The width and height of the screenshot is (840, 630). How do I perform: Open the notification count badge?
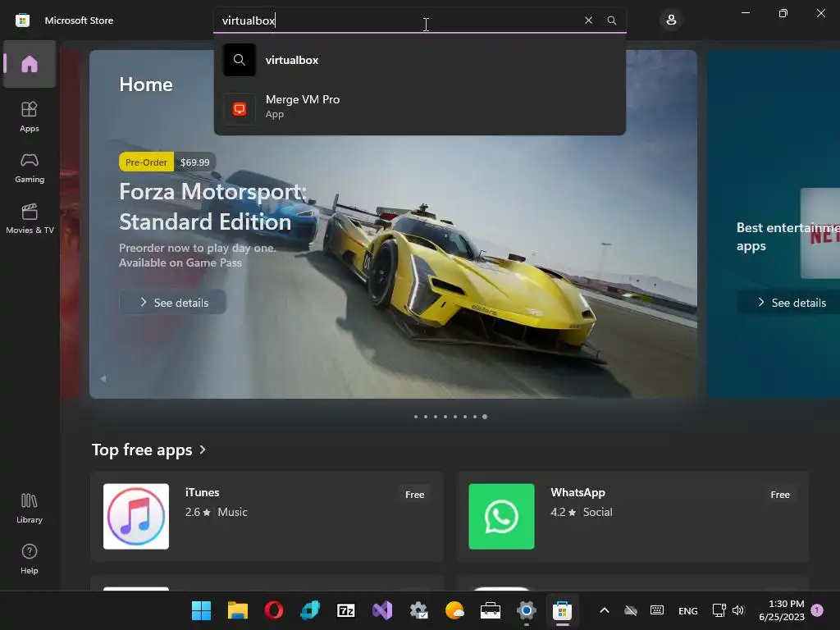[817, 610]
